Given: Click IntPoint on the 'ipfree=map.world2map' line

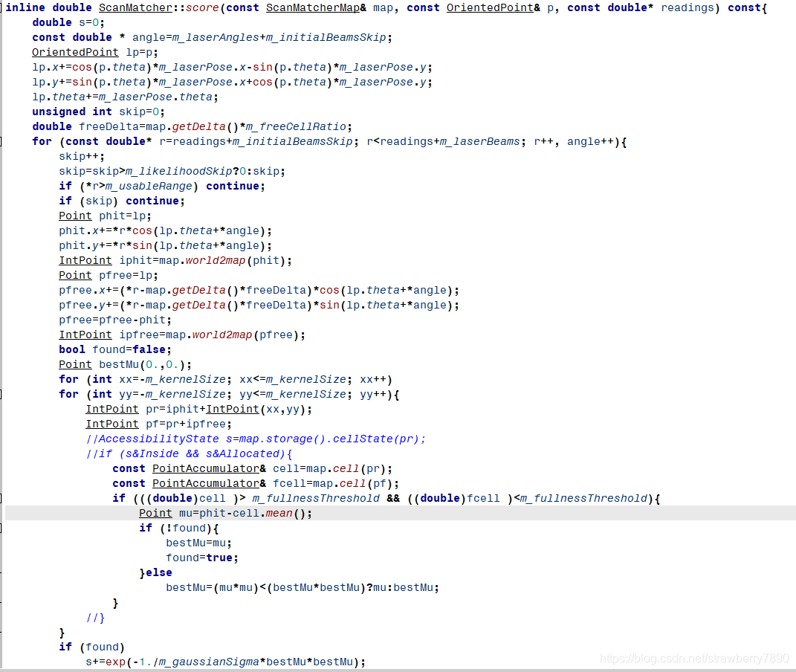Looking at the screenshot, I should point(85,335).
